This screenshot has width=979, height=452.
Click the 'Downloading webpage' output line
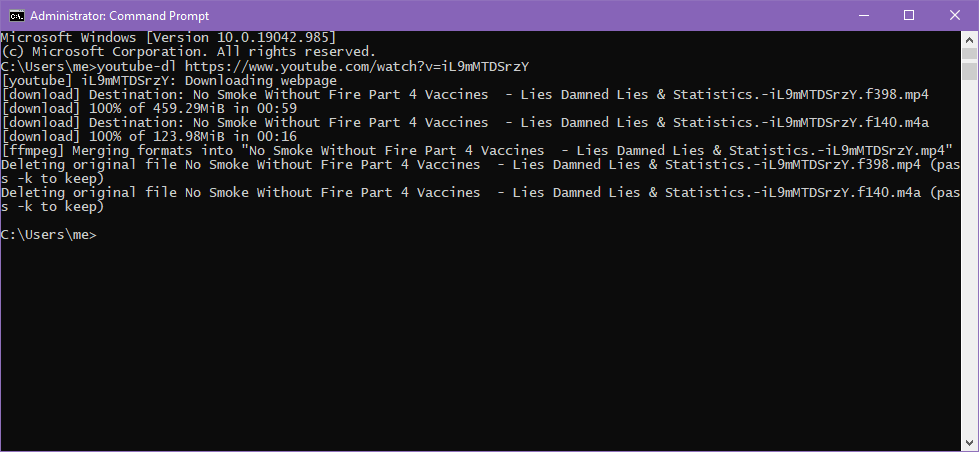(169, 81)
